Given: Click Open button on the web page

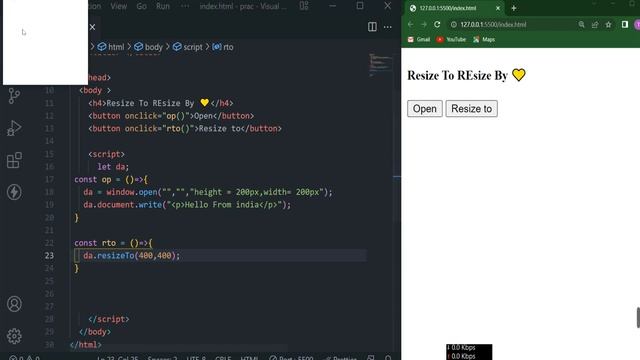Looking at the screenshot, I should 424,109.
